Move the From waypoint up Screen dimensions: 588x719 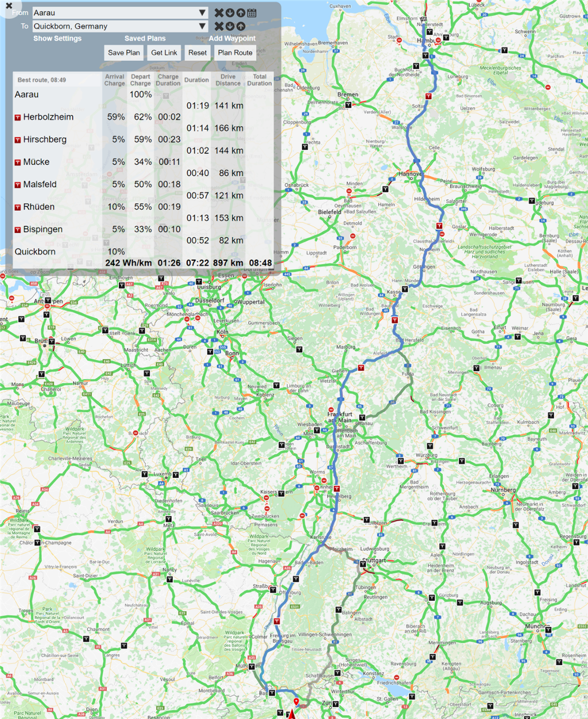(x=241, y=13)
